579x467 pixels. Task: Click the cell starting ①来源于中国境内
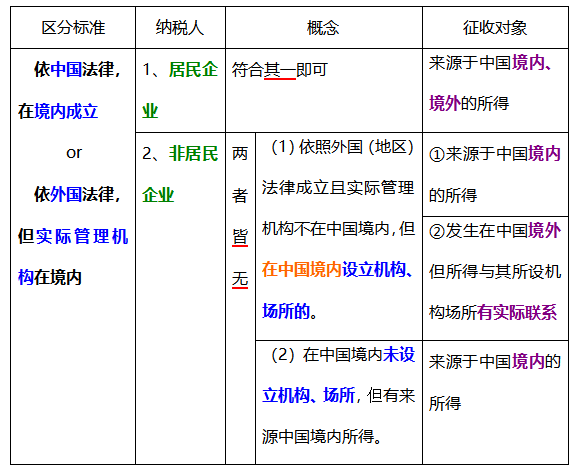(495, 174)
